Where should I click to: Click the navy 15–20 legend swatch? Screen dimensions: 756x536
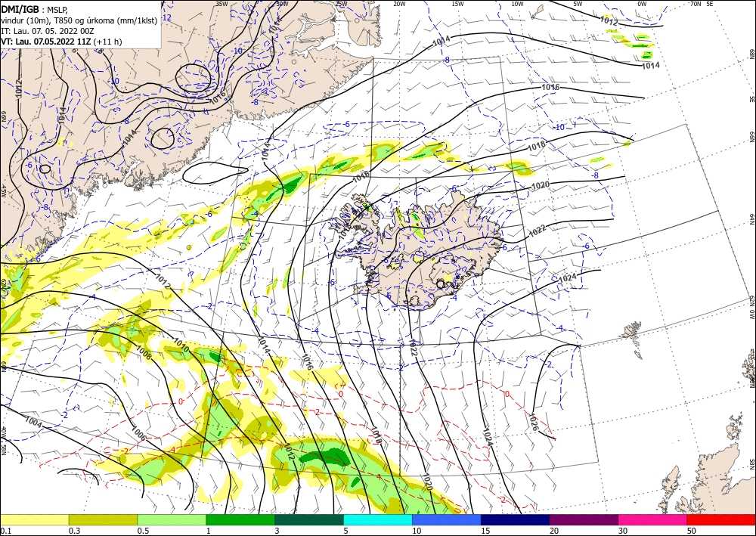tap(516, 519)
